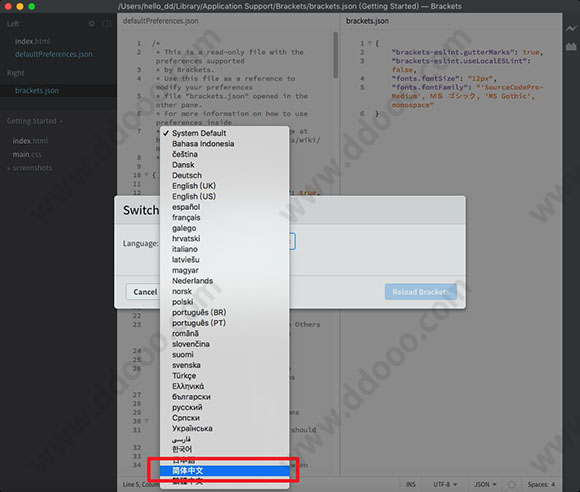Open Getting Started project dropdown
Viewport: 580px width, 492px height.
[x=34, y=121]
